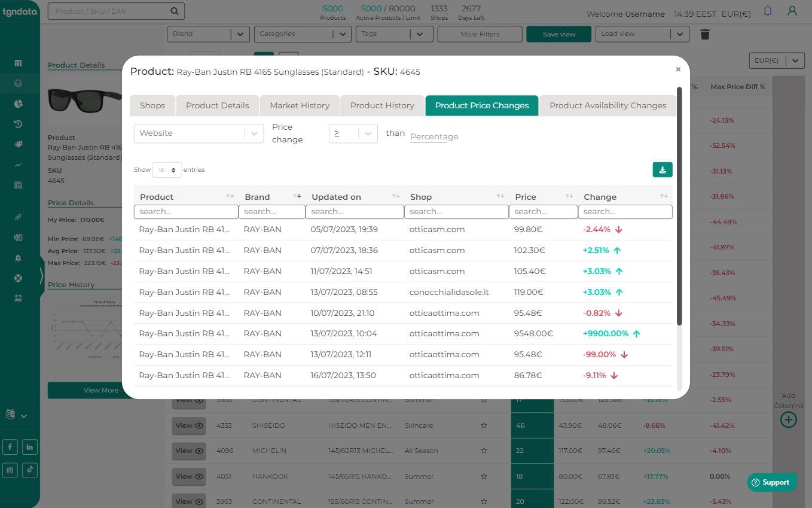Click the Price History chart thumbnail
Image resolution: width=812 pixels, height=508 pixels.
[x=85, y=328]
